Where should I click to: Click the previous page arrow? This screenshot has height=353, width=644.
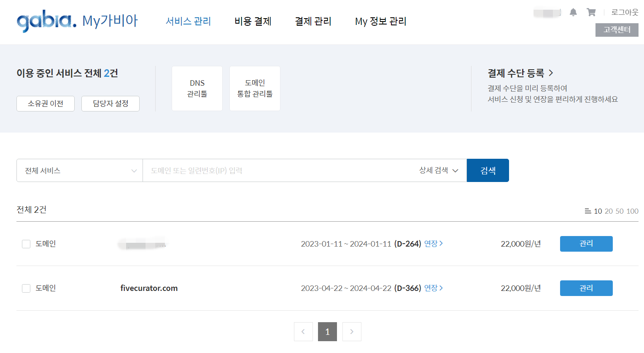click(x=303, y=331)
